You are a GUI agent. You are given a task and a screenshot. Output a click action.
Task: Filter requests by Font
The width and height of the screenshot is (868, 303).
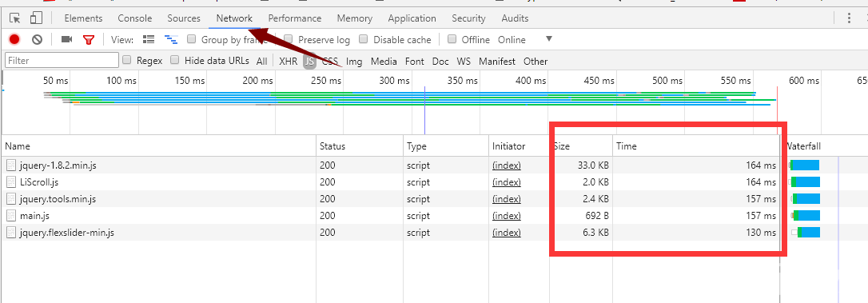pyautogui.click(x=415, y=61)
